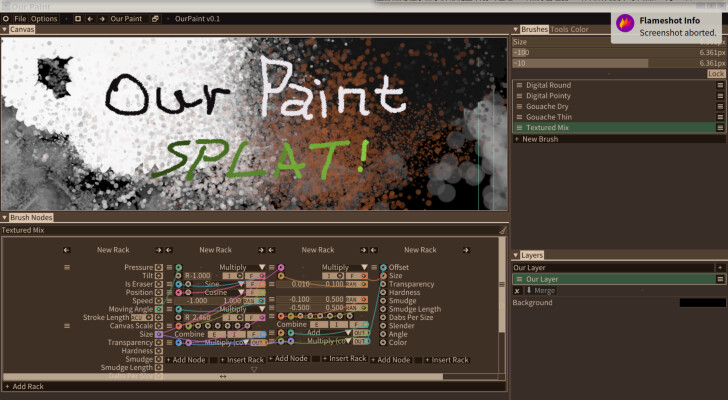The image size is (728, 400).
Task: Toggle the Tilt output socket
Action: 159,276
